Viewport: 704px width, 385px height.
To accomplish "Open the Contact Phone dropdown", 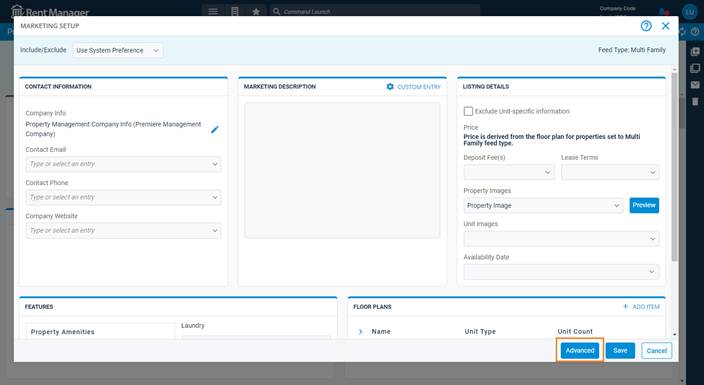I will [x=123, y=197].
